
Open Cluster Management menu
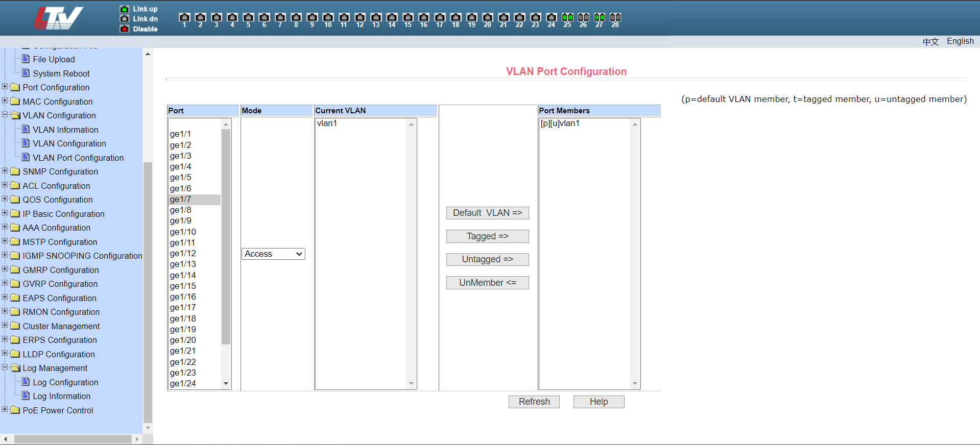pos(61,326)
